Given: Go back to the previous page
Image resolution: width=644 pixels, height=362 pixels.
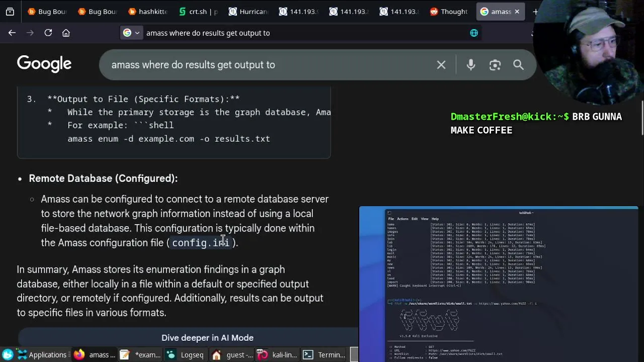Looking at the screenshot, I should point(12,33).
